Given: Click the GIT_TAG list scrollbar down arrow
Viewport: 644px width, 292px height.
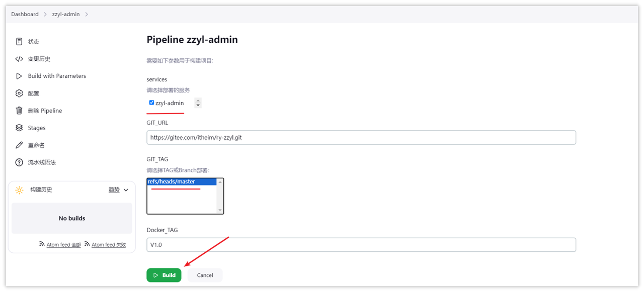Looking at the screenshot, I should coord(220,210).
